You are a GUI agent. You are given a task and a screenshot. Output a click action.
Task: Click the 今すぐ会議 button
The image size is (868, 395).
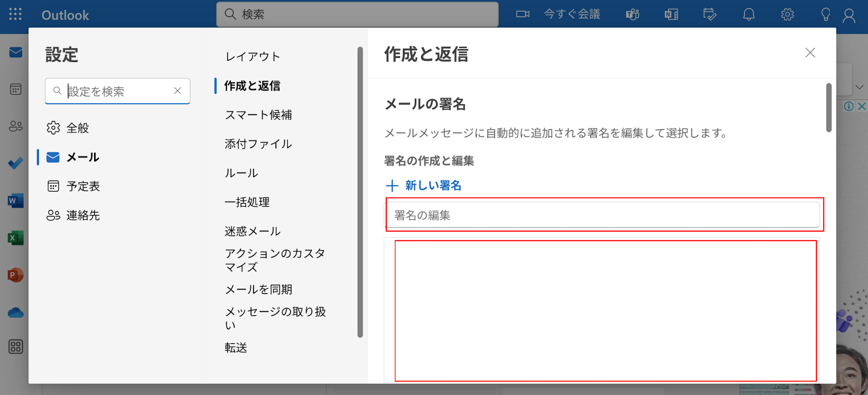(x=572, y=14)
